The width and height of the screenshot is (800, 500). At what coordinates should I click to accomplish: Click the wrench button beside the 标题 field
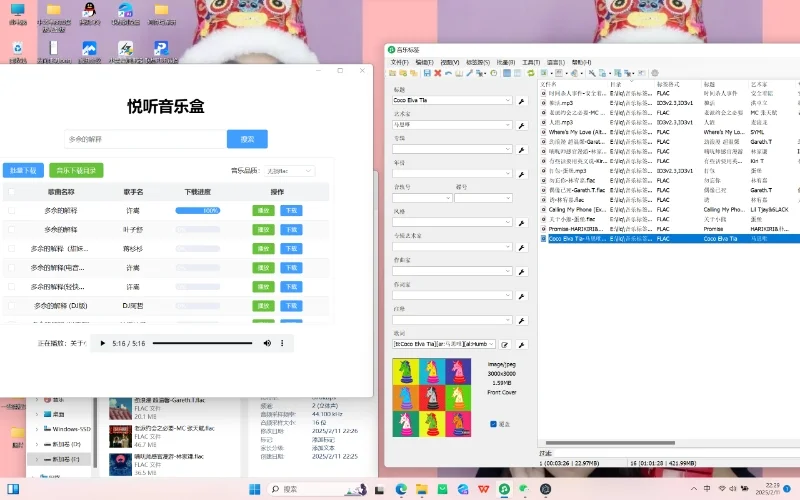click(x=521, y=101)
